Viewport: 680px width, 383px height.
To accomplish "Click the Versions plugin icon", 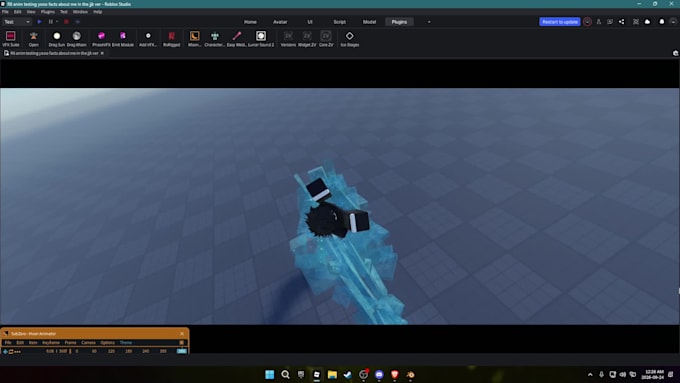I will [x=288, y=38].
